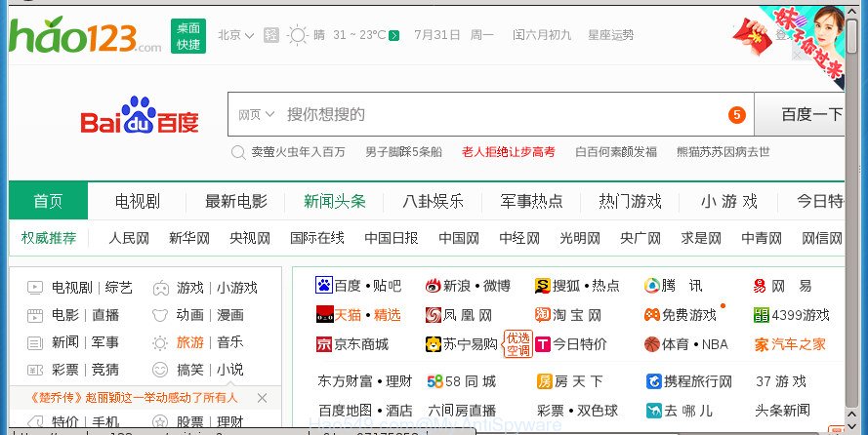Click the 4399游戏 green icon
Viewport: 868px width, 435px height.
tap(762, 315)
